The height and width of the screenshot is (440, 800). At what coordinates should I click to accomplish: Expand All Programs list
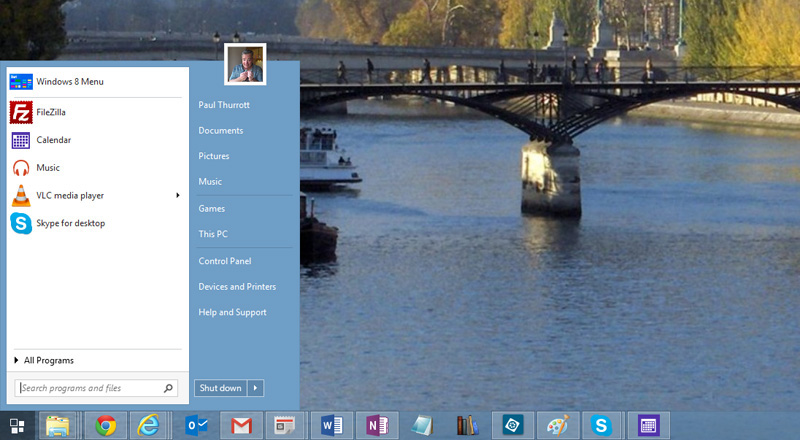click(x=48, y=360)
